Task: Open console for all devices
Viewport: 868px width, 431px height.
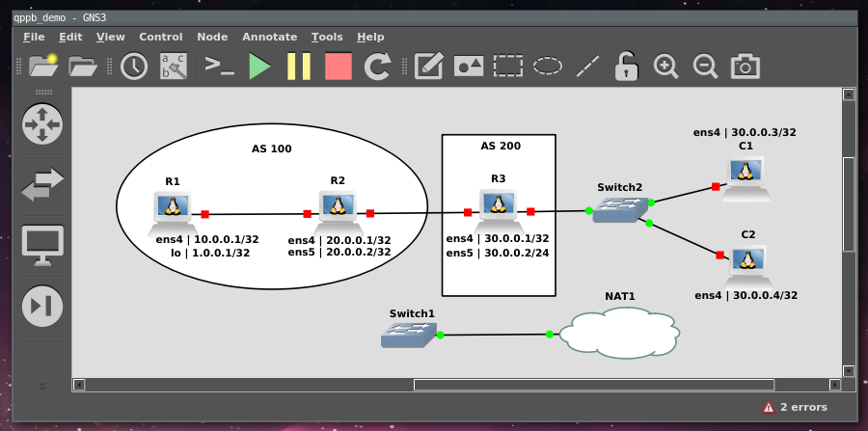Action: [219, 67]
